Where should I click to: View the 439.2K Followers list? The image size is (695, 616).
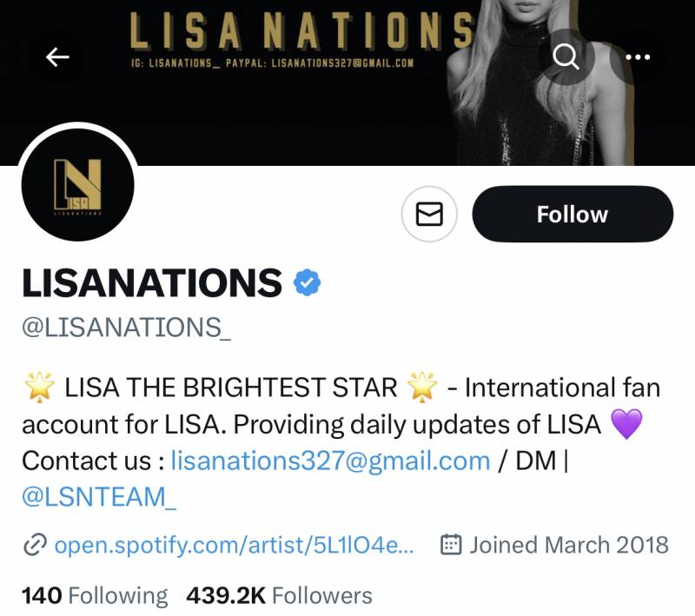tap(279, 596)
